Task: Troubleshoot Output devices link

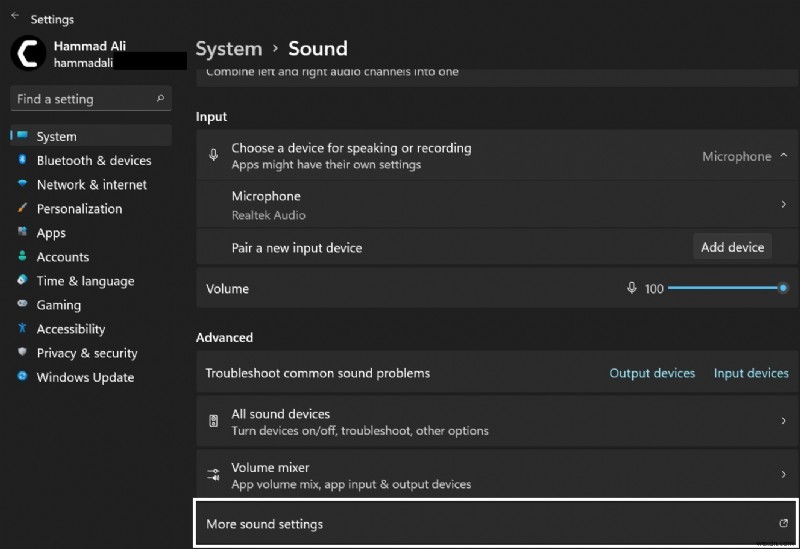Action: [x=652, y=373]
